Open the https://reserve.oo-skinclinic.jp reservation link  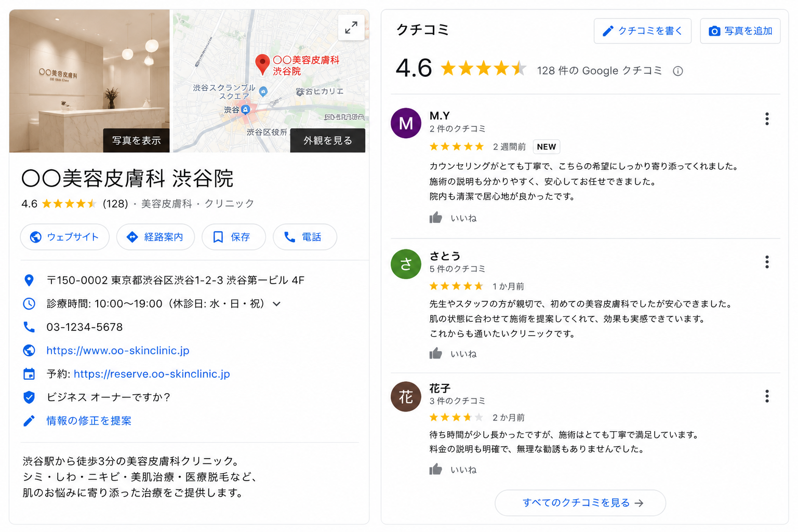(152, 374)
